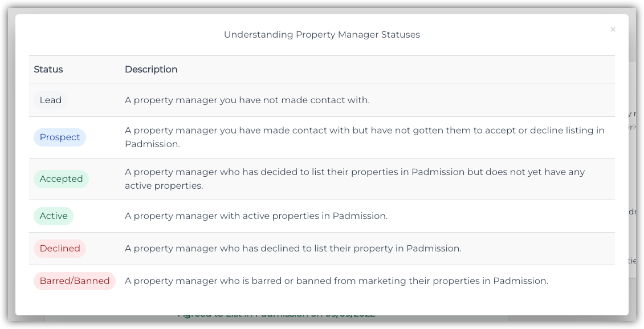Click the Declined description text
This screenshot has width=644, height=329.
tap(294, 249)
